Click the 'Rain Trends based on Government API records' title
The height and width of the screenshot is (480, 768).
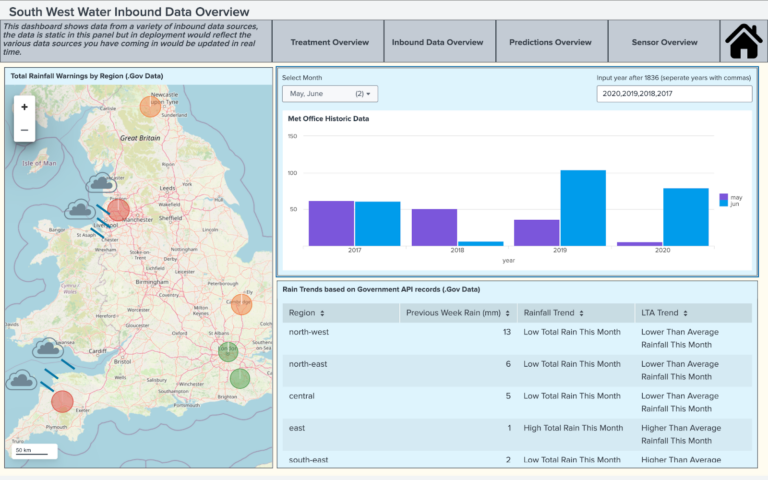coord(381,289)
